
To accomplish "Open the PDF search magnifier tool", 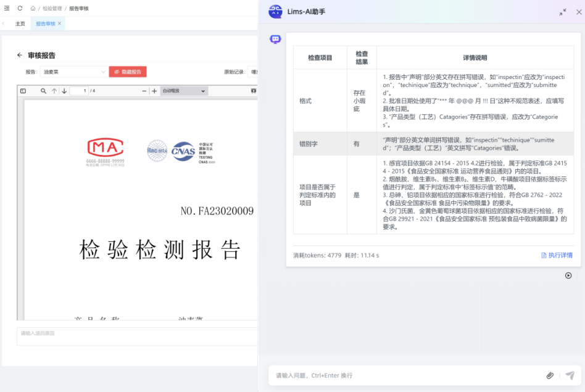I will tap(43, 91).
